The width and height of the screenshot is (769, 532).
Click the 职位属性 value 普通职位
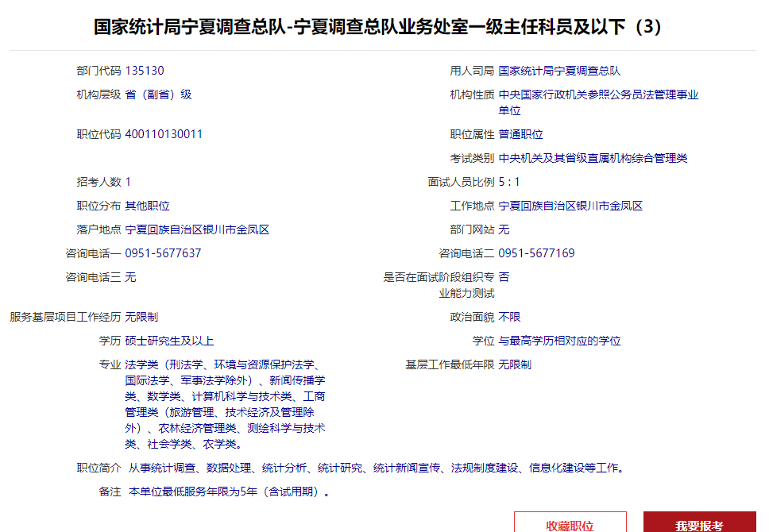click(x=520, y=134)
